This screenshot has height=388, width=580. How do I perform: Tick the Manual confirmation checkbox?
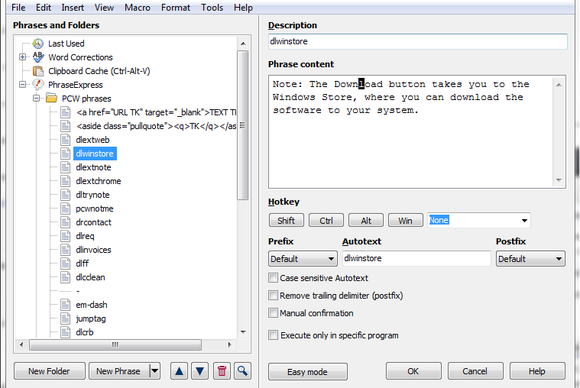pyautogui.click(x=273, y=313)
